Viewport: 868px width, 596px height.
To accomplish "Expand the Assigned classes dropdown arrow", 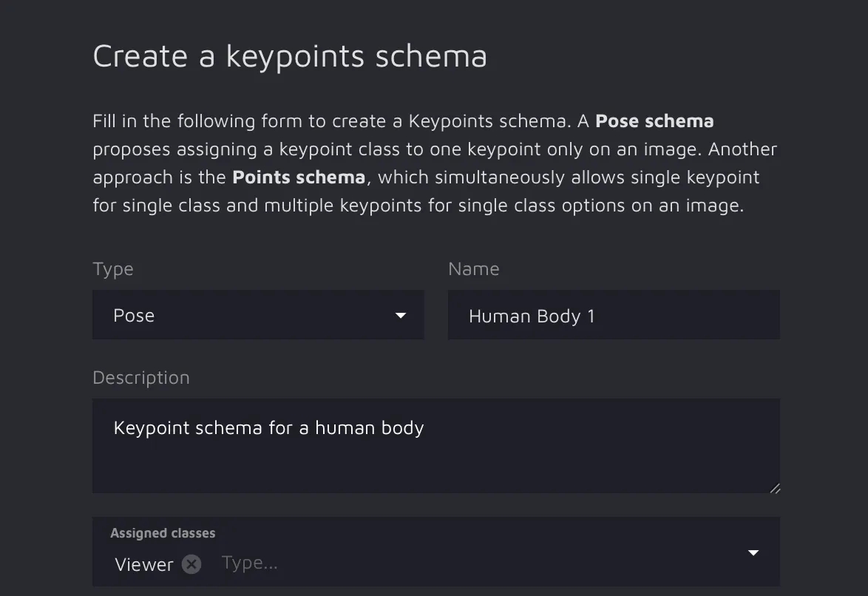I will coord(753,553).
